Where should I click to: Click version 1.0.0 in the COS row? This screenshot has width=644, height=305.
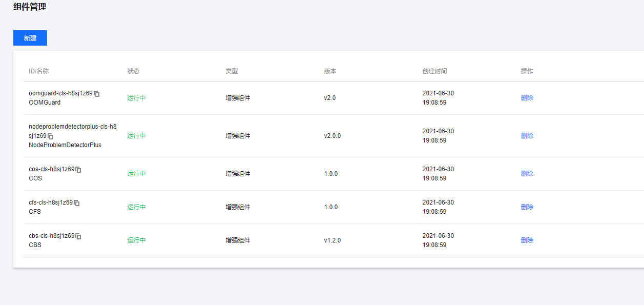click(331, 173)
